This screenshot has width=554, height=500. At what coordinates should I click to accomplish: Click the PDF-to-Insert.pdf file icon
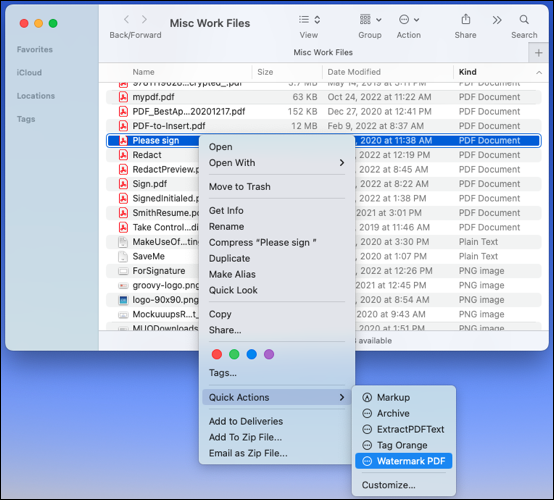pos(123,126)
